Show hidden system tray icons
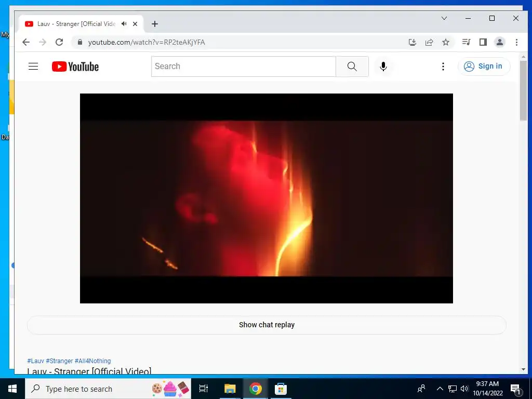The height and width of the screenshot is (399, 532). [x=440, y=389]
